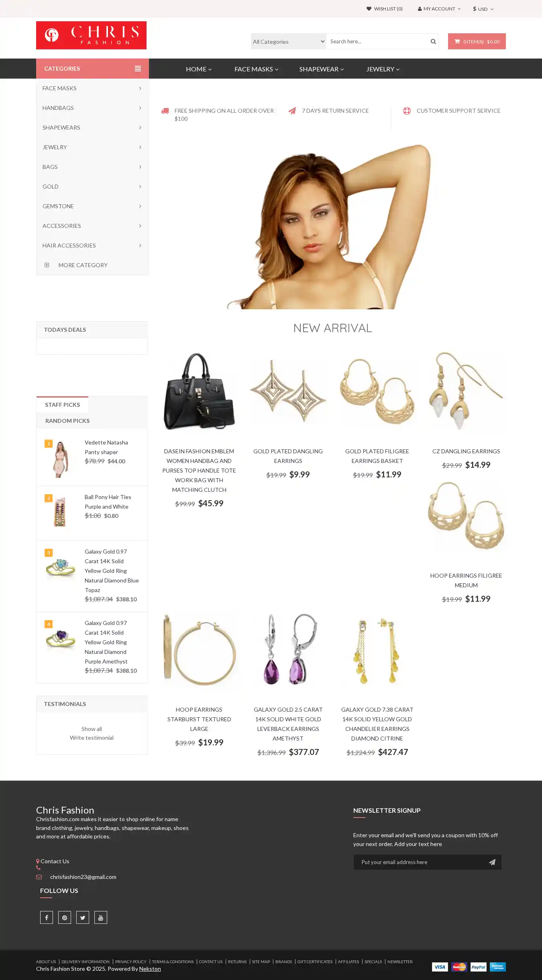Click the Categories hamburger menu icon
The width and height of the screenshot is (542, 980).
click(138, 69)
